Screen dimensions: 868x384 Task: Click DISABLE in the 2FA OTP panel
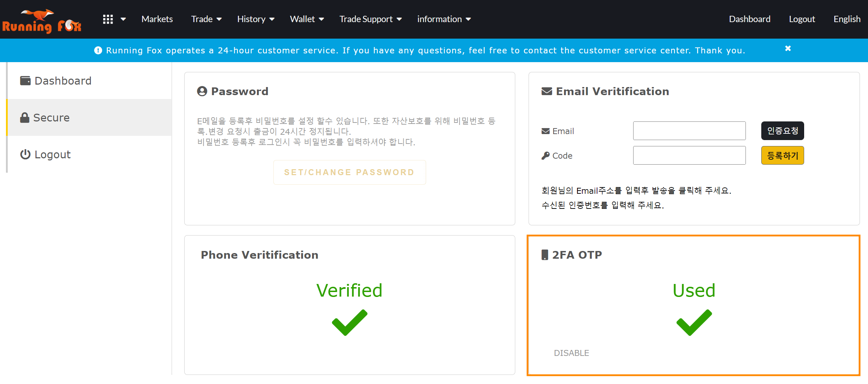click(x=571, y=353)
